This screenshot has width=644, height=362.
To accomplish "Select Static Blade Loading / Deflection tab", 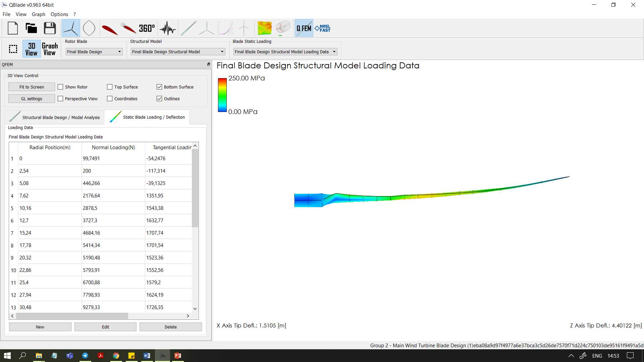I will [x=147, y=117].
